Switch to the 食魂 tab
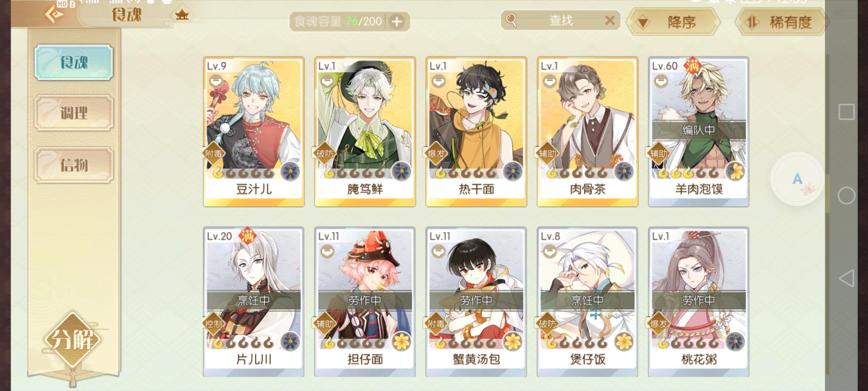 point(74,62)
